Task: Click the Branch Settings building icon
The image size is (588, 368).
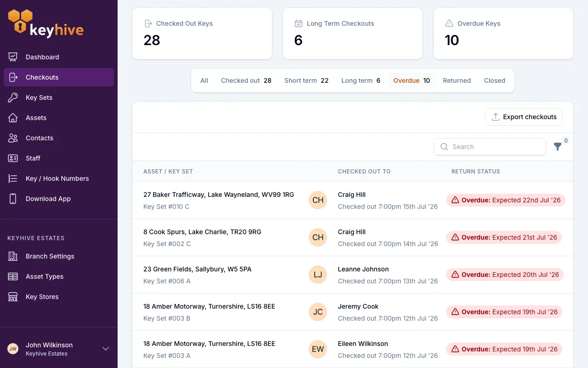Action: [13, 256]
